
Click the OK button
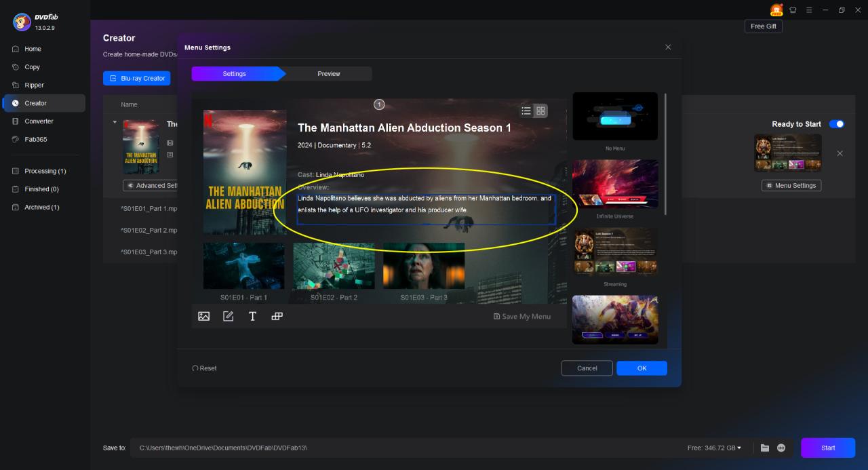pyautogui.click(x=642, y=368)
